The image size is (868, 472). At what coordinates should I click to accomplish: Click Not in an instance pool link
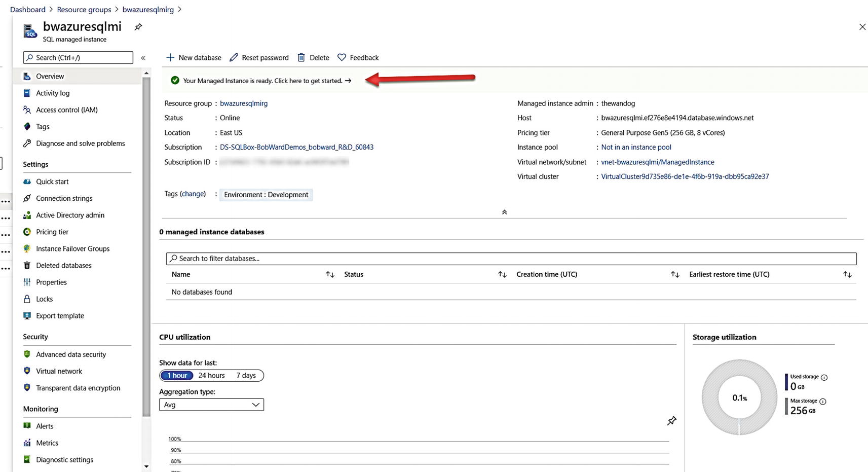click(636, 147)
